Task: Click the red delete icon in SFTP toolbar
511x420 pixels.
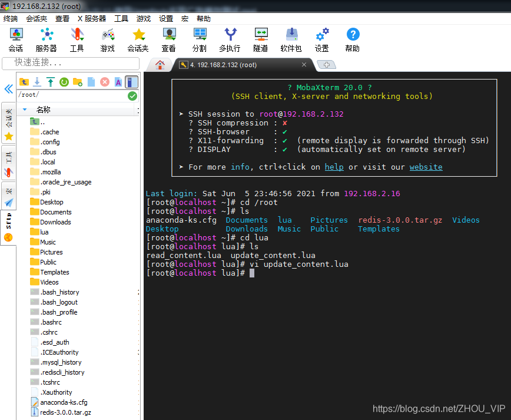Action: tap(105, 82)
